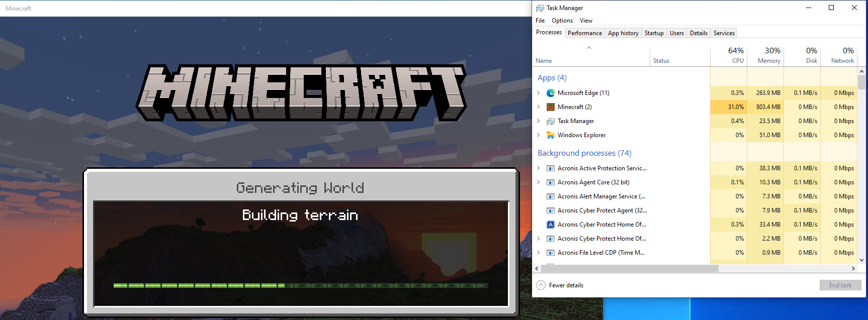Click the Acronis Active Protection Service icon
This screenshot has width=868, height=320.
(x=551, y=168)
